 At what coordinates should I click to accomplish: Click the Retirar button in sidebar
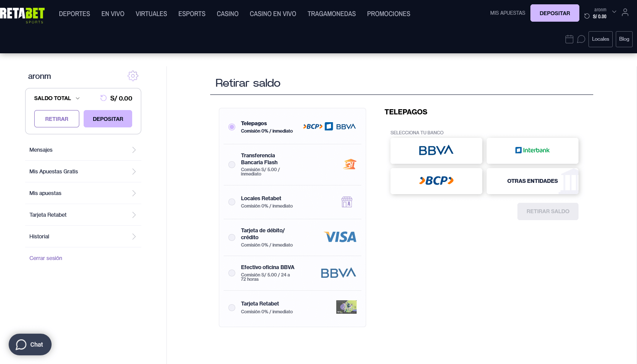pos(57,119)
